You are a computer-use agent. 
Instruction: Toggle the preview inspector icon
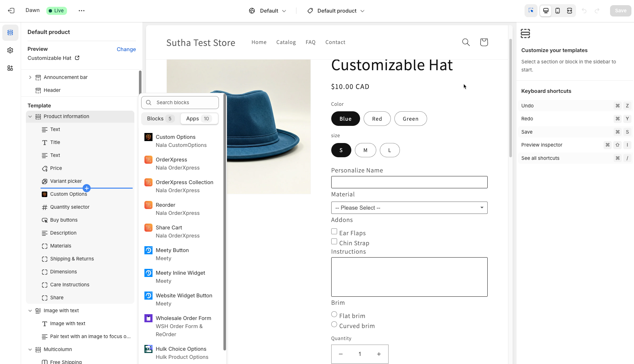[x=531, y=11]
